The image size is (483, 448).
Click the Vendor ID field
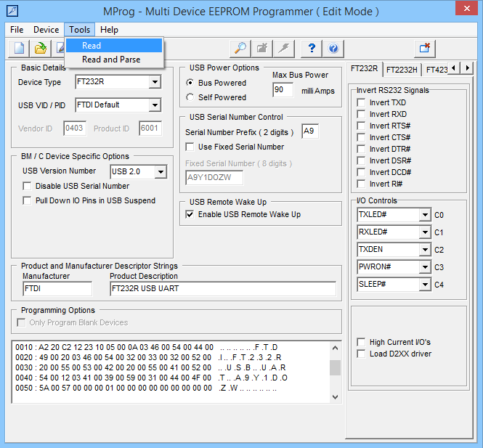pyautogui.click(x=75, y=128)
